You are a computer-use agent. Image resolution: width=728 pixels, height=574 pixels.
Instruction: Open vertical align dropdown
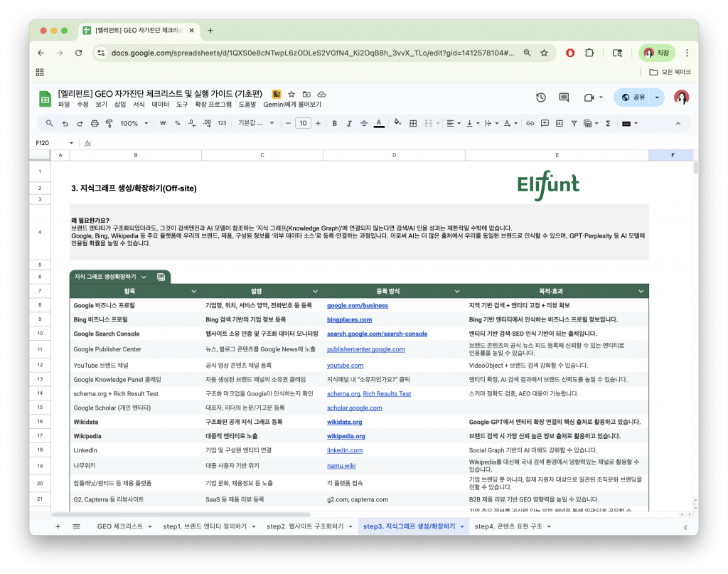[473, 124]
